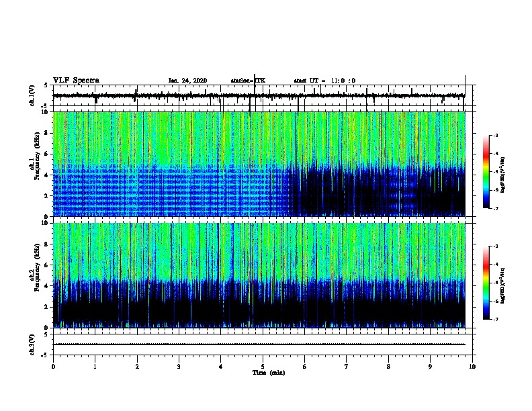Click time axis tick label "7"
The height and width of the screenshot is (411, 532).
347,366
